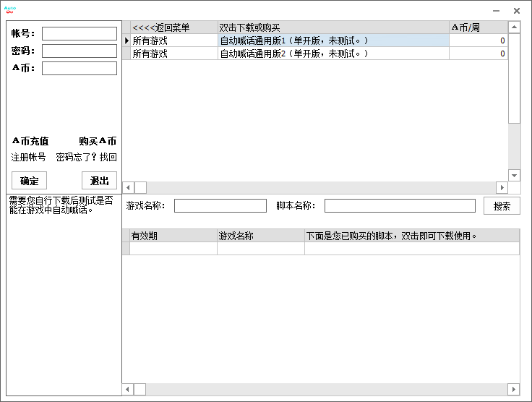532x402 pixels.
Task: Click the 脚本名称 search input field
Action: click(400, 206)
